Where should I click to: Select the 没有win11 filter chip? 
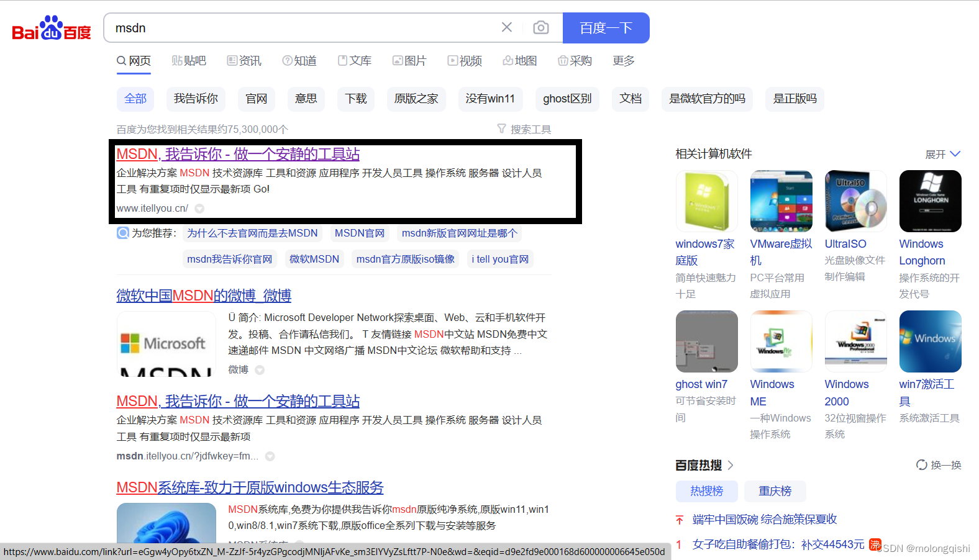click(x=490, y=99)
